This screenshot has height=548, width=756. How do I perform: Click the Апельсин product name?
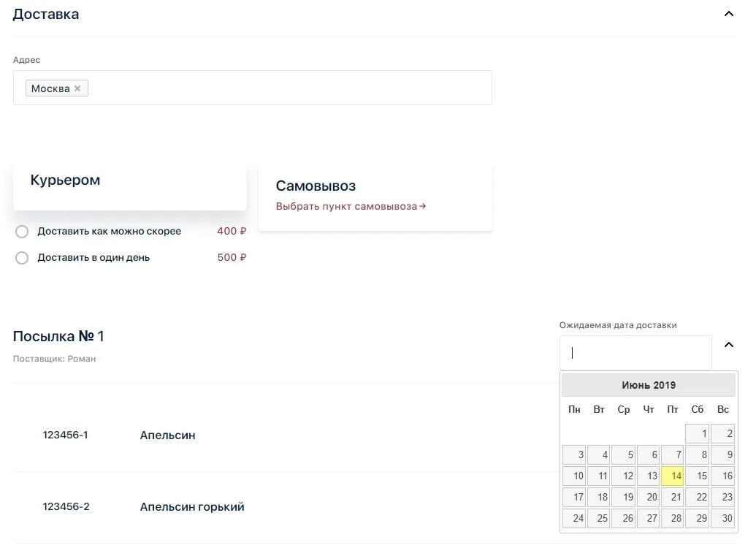(x=167, y=435)
